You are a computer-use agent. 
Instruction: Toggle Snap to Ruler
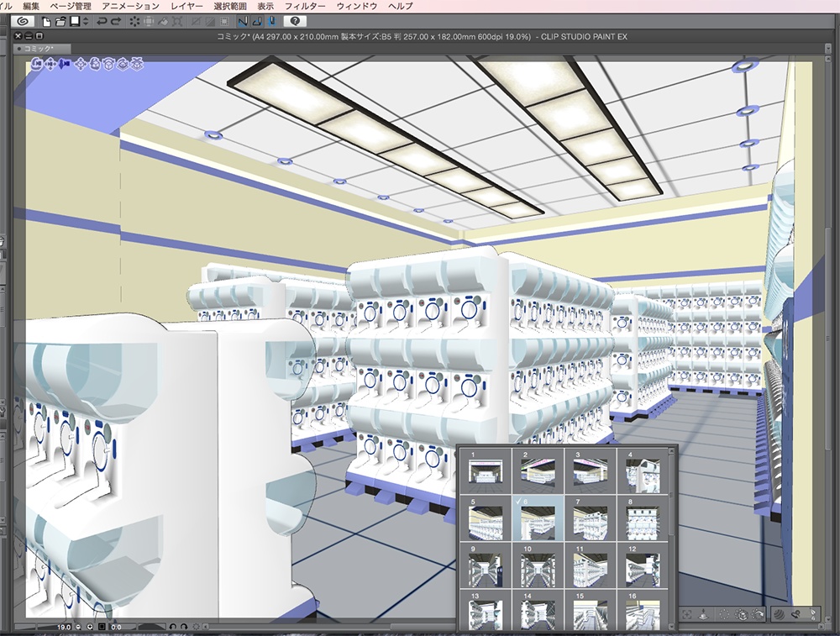pos(244,22)
